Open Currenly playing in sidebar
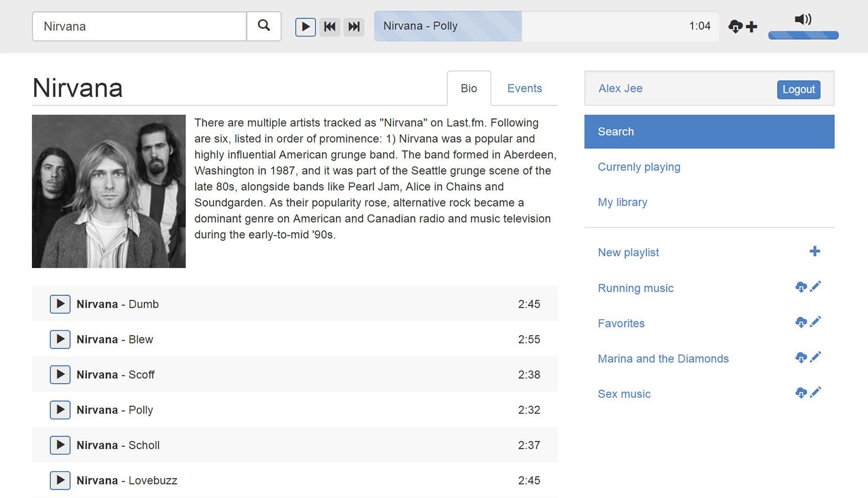This screenshot has height=498, width=868. click(x=639, y=167)
